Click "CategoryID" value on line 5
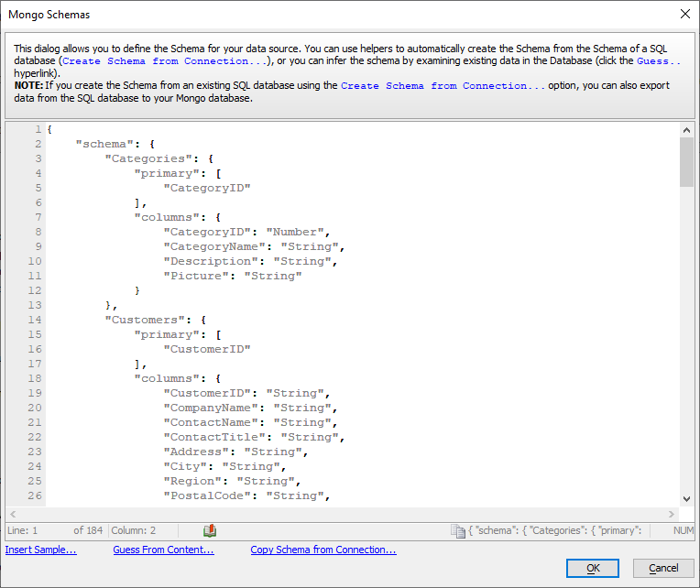Image resolution: width=700 pixels, height=588 pixels. coord(207,189)
